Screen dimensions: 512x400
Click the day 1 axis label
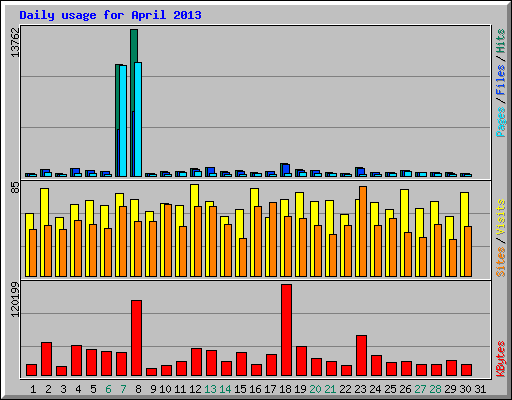coord(33,389)
